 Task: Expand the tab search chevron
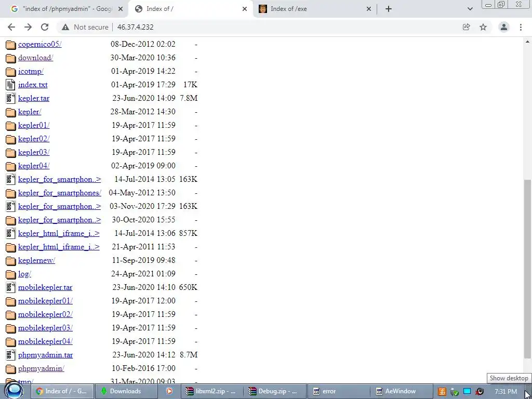point(470,9)
